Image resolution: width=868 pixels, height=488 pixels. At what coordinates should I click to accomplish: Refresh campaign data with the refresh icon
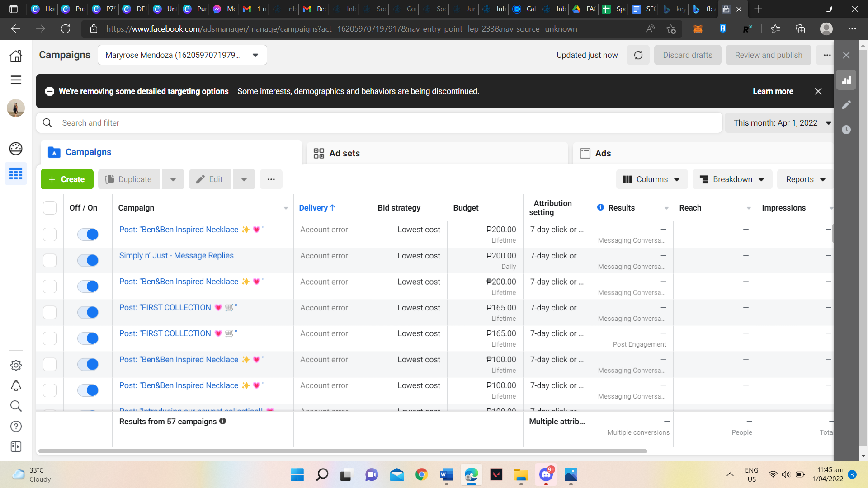[638, 55]
